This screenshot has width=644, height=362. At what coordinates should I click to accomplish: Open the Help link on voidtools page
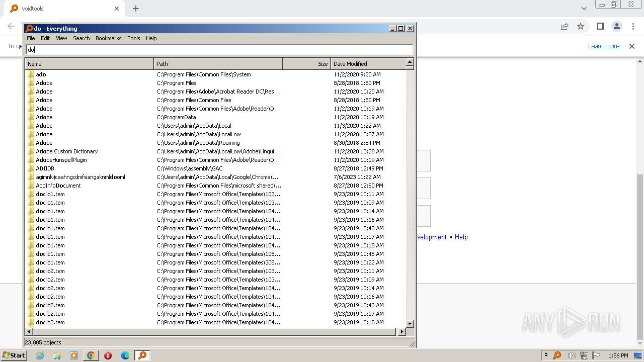[461, 237]
